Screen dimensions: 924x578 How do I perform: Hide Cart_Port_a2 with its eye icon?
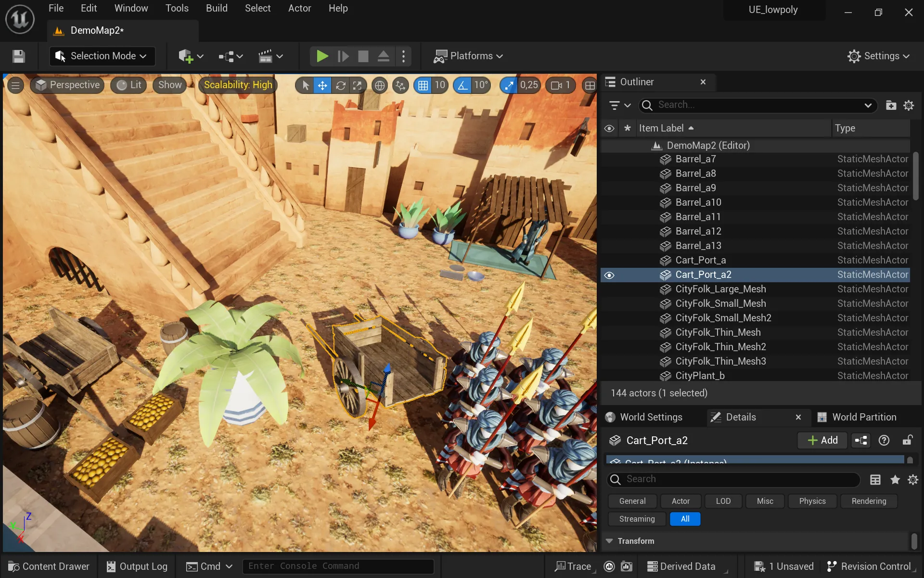(609, 275)
